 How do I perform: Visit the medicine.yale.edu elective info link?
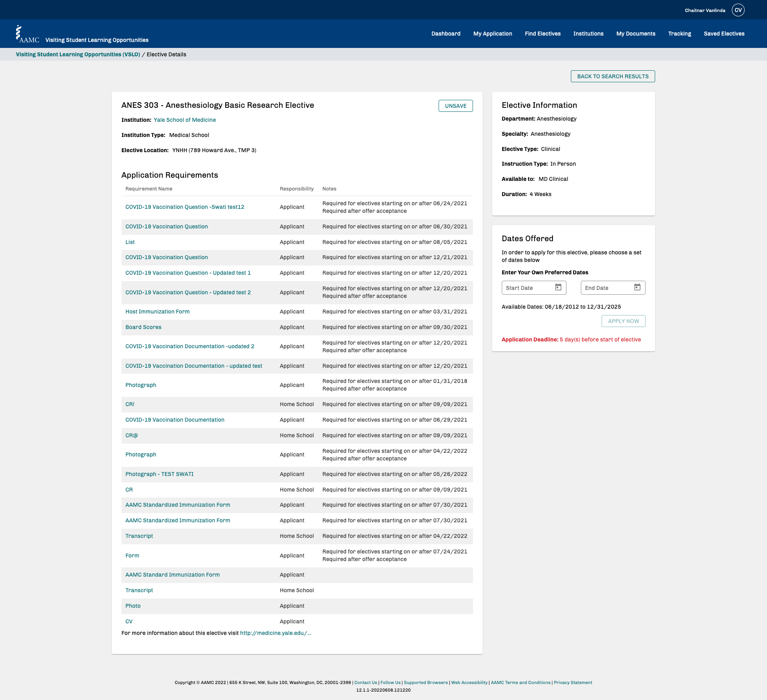tap(275, 633)
